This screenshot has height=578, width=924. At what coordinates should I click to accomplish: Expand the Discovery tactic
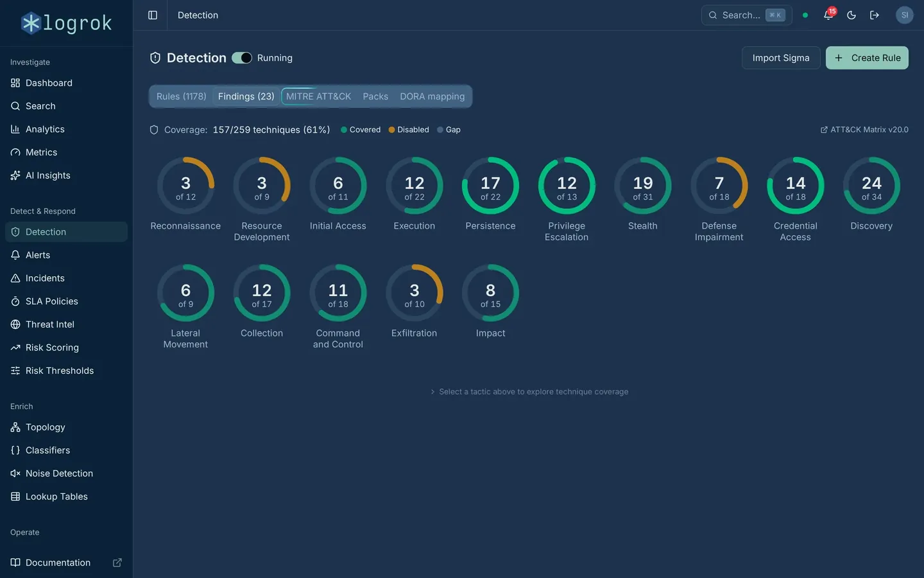871,194
